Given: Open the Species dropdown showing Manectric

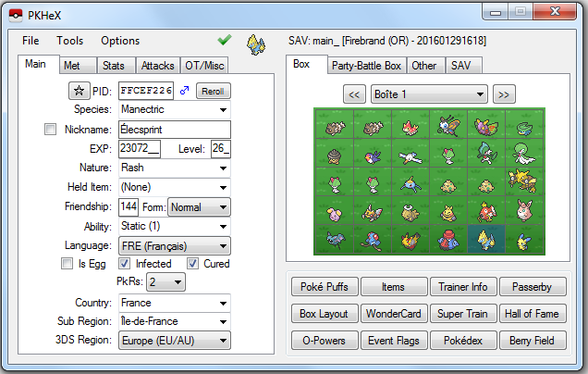Looking at the screenshot, I should 175,109.
